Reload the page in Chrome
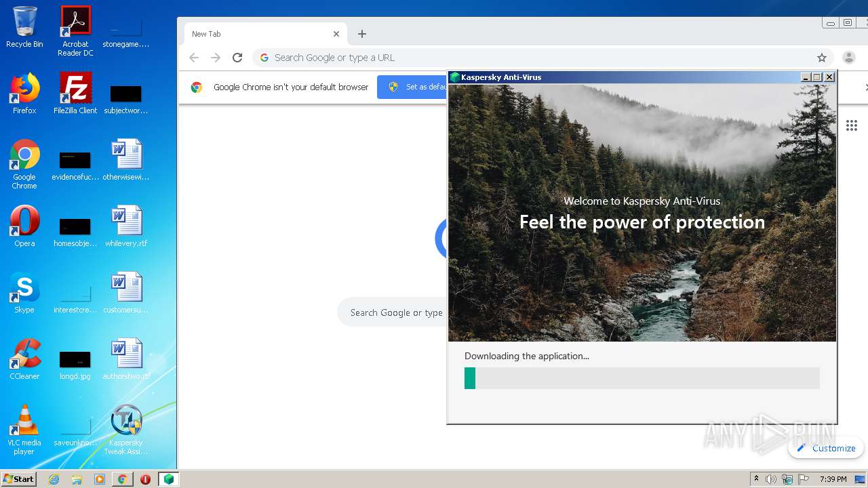This screenshot has height=488, width=868. tap(237, 58)
